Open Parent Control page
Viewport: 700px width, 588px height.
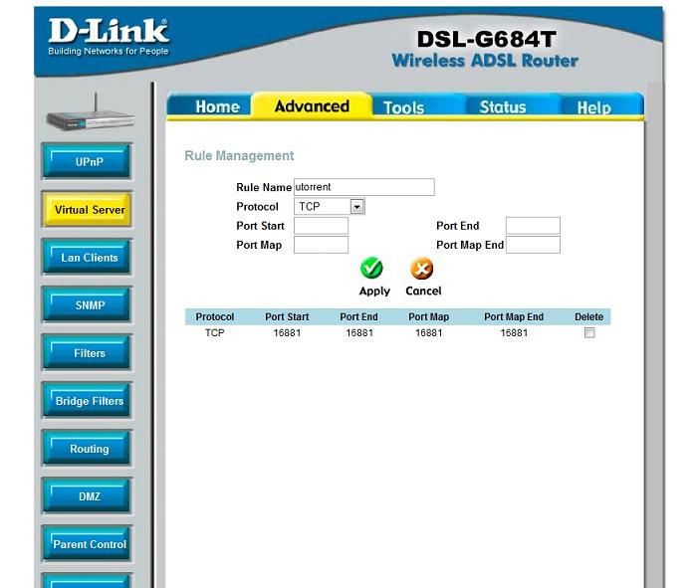click(x=87, y=543)
